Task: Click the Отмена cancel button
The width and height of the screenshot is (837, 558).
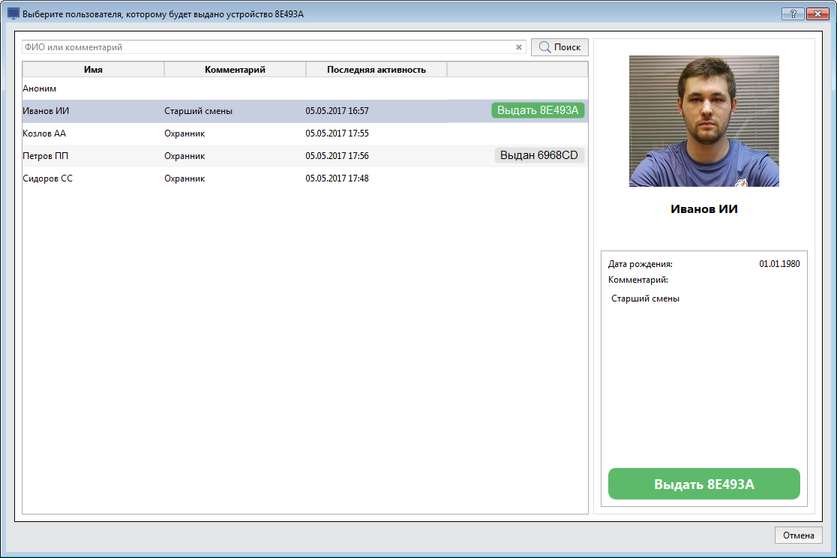Action: pos(798,535)
